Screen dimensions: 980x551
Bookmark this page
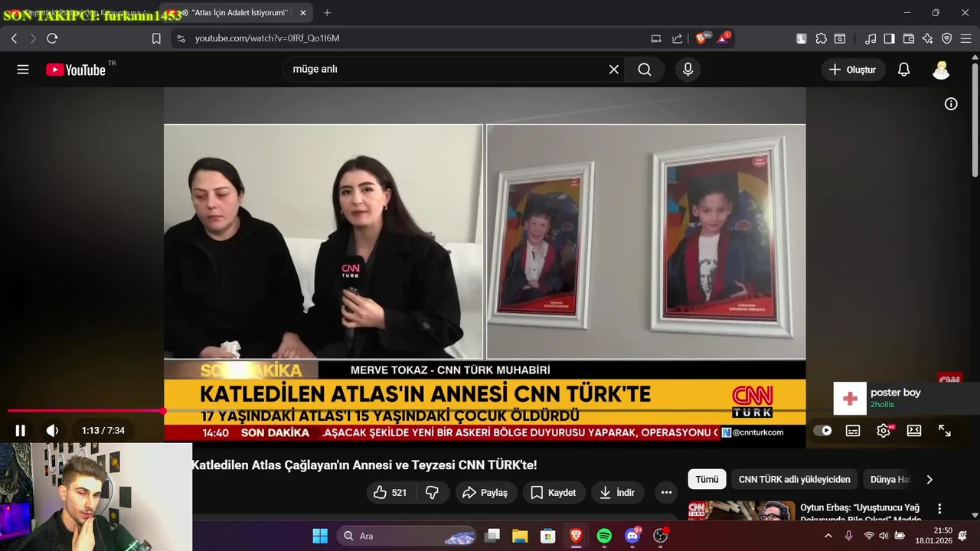point(156,38)
